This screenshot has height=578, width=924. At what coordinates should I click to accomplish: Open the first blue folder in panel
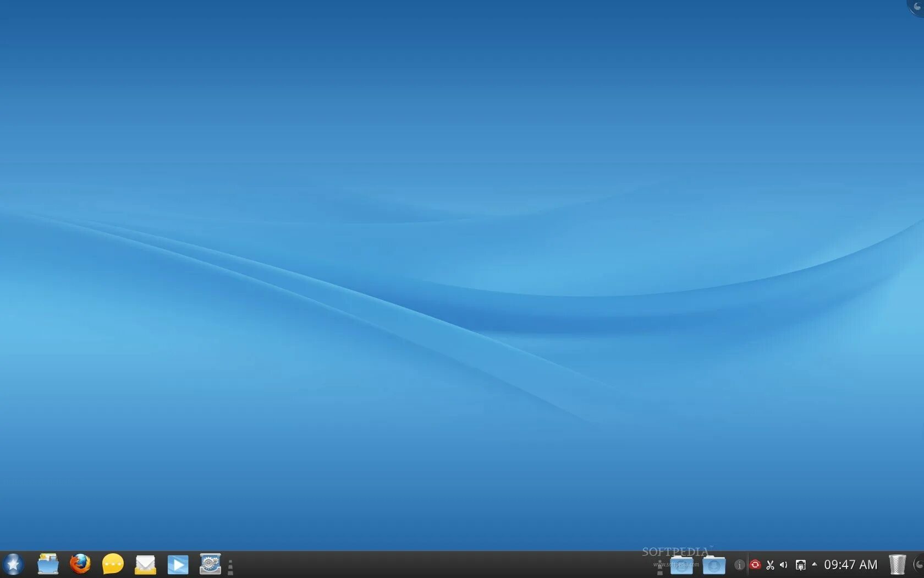681,565
